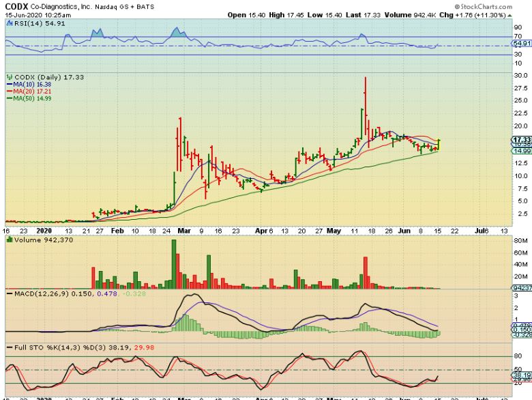Click the Chg +1.76 (+11.30%) value
532x400 pixels.
tap(473, 15)
